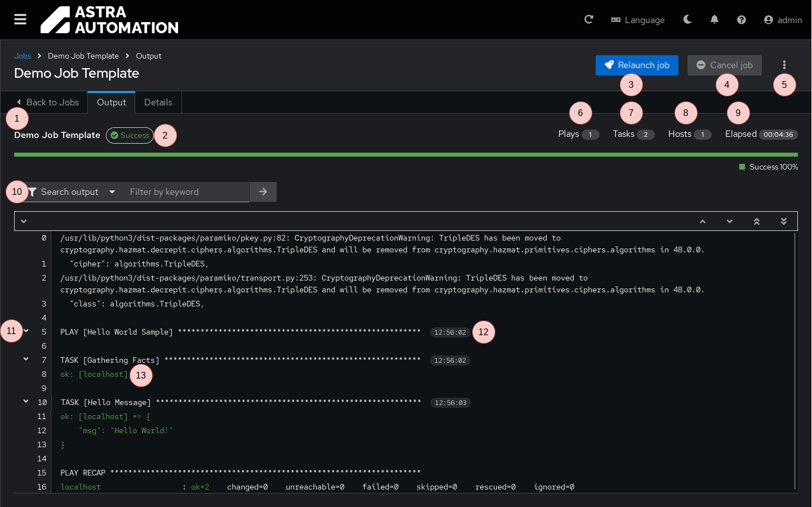Screen dimensions: 812x507
Task: Collapse the PLAY Hello World Sample section
Action: point(26,331)
